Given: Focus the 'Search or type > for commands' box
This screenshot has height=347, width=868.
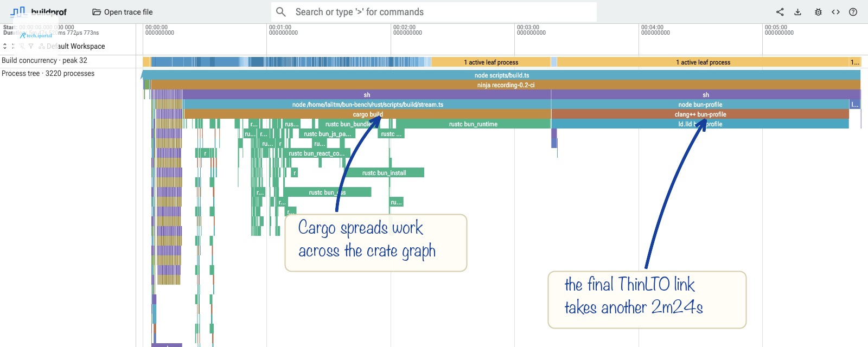Looking at the screenshot, I should pos(434,12).
